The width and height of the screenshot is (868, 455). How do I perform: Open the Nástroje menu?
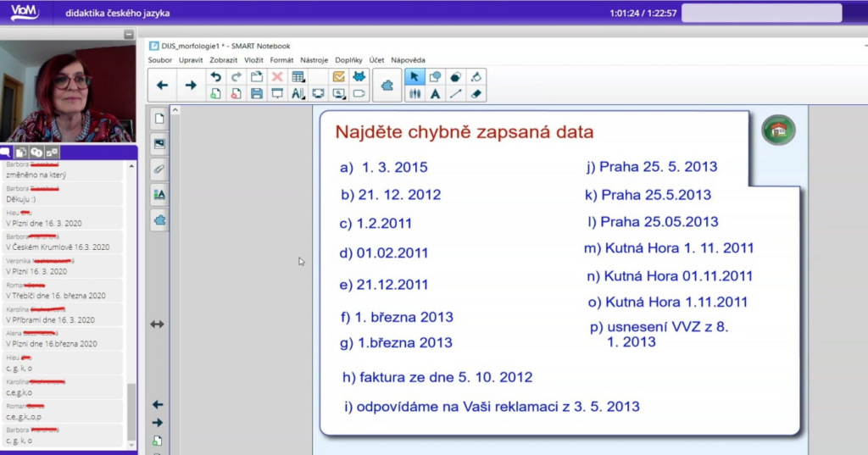point(314,60)
